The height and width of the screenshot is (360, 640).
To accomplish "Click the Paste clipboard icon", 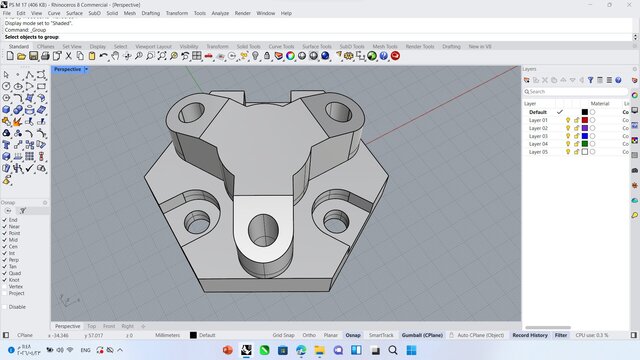I will coord(92,56).
